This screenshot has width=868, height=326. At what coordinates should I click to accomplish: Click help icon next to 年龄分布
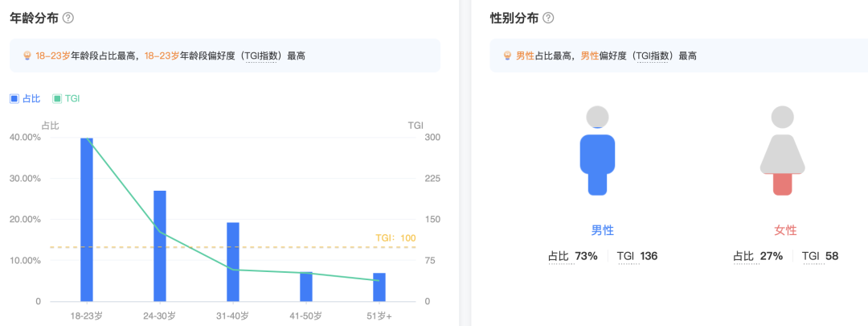tap(68, 18)
